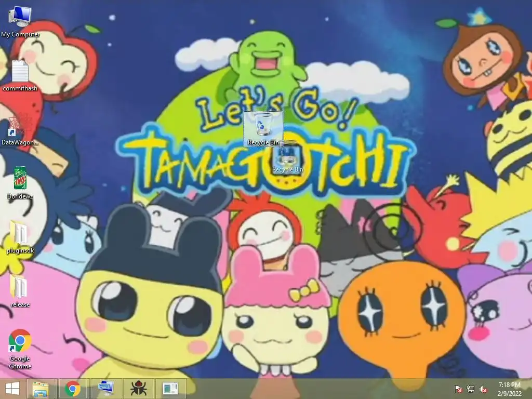Select the Google Chrome desktop shortcut
Screen dimensions: 532x399
[x=20, y=349]
